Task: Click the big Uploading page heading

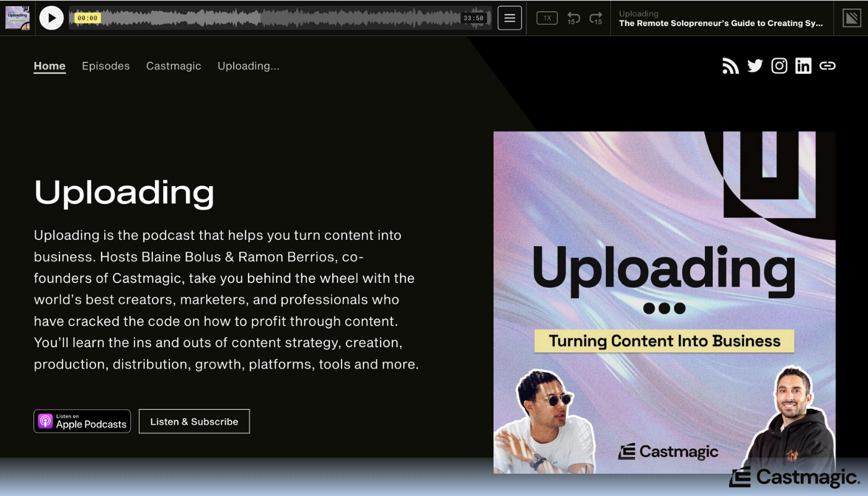Action: pos(124,192)
